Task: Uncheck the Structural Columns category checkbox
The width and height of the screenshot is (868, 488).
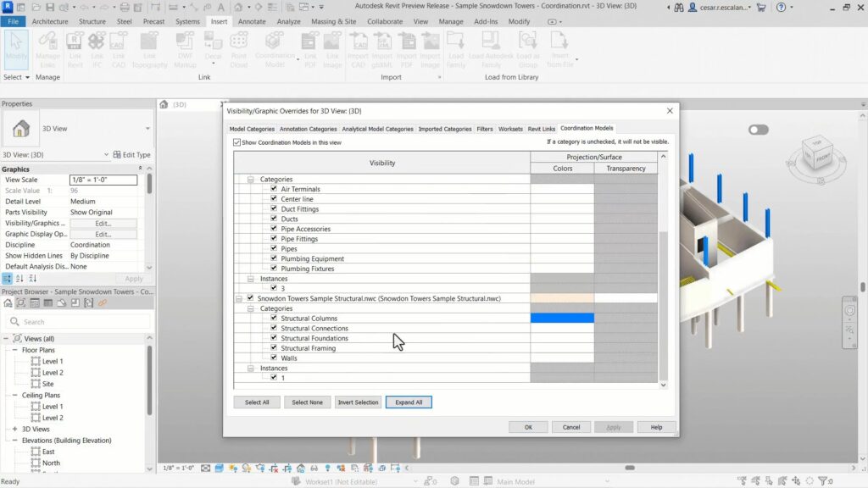Action: (x=274, y=319)
